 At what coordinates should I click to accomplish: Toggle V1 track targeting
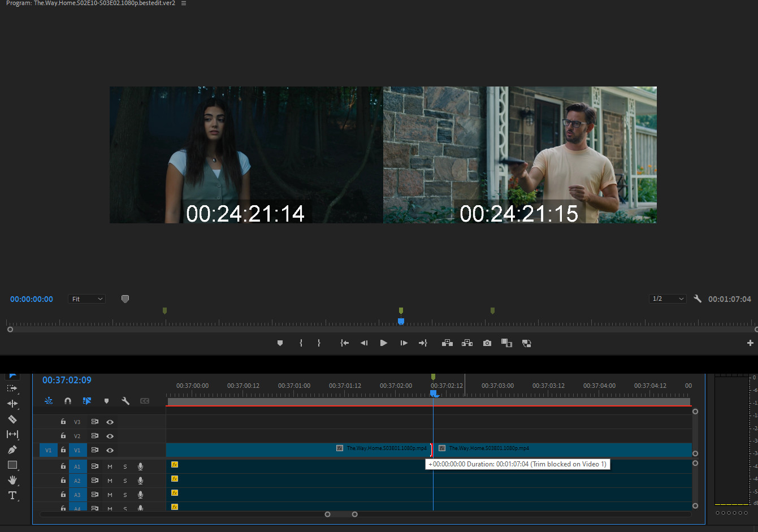click(x=77, y=450)
